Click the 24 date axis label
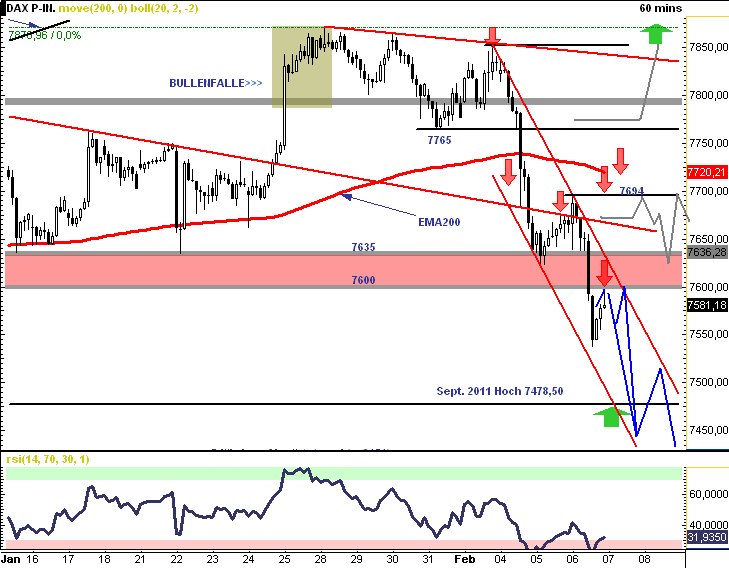The width and height of the screenshot is (729, 568). tap(248, 559)
